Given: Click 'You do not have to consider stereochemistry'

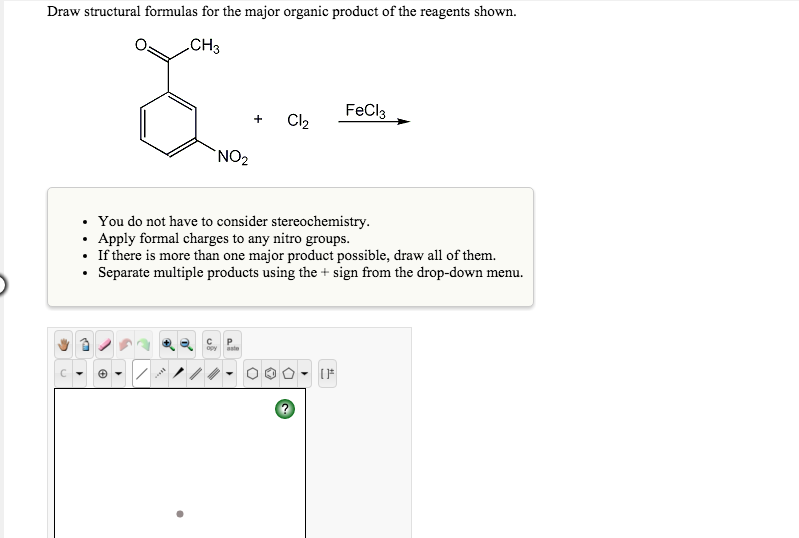Looking at the screenshot, I should (x=234, y=221).
